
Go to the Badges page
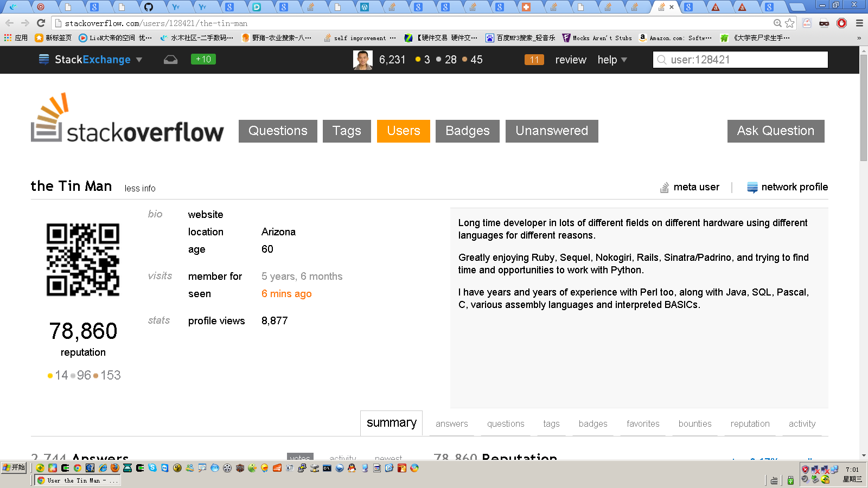point(467,131)
